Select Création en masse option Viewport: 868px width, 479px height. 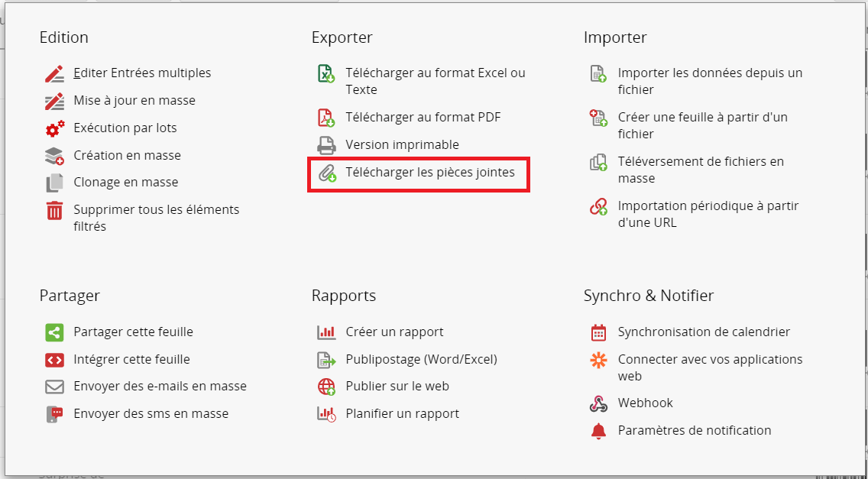[x=128, y=156]
